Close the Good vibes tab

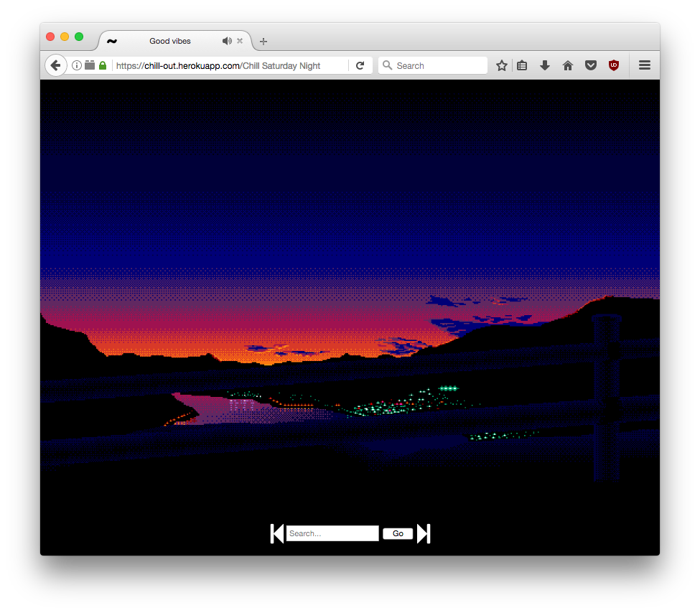pos(240,41)
